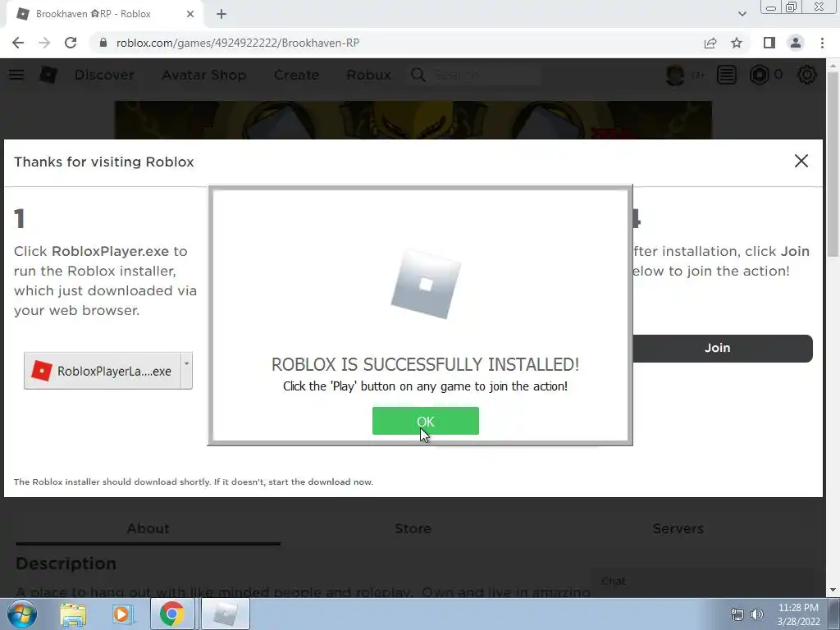Switch to the About tab
Screen dimensions: 840x630
148,529
